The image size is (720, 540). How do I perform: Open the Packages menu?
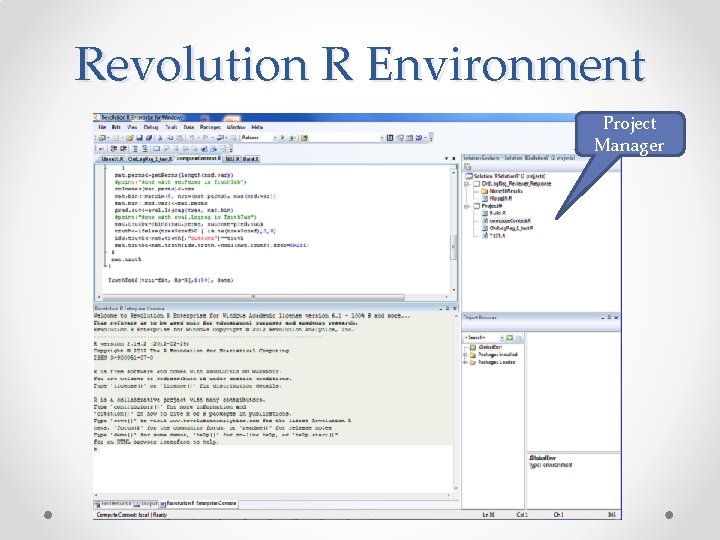click(x=210, y=127)
